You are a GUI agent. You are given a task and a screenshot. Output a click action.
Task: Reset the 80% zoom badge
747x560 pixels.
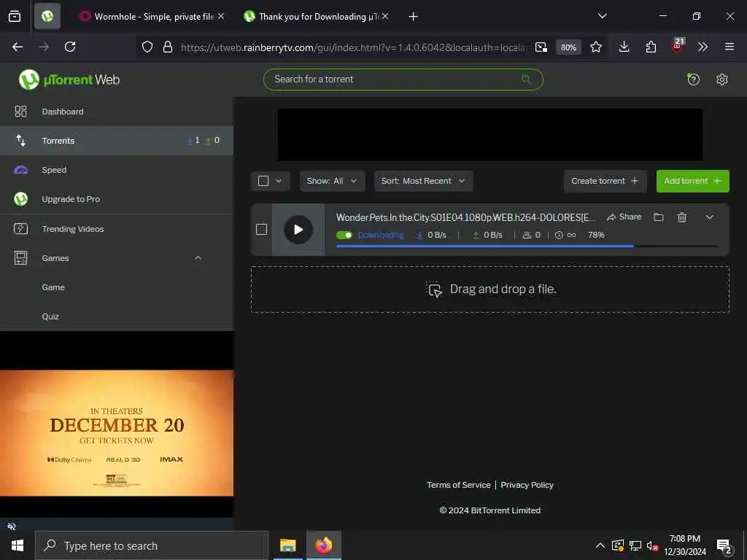tap(568, 47)
